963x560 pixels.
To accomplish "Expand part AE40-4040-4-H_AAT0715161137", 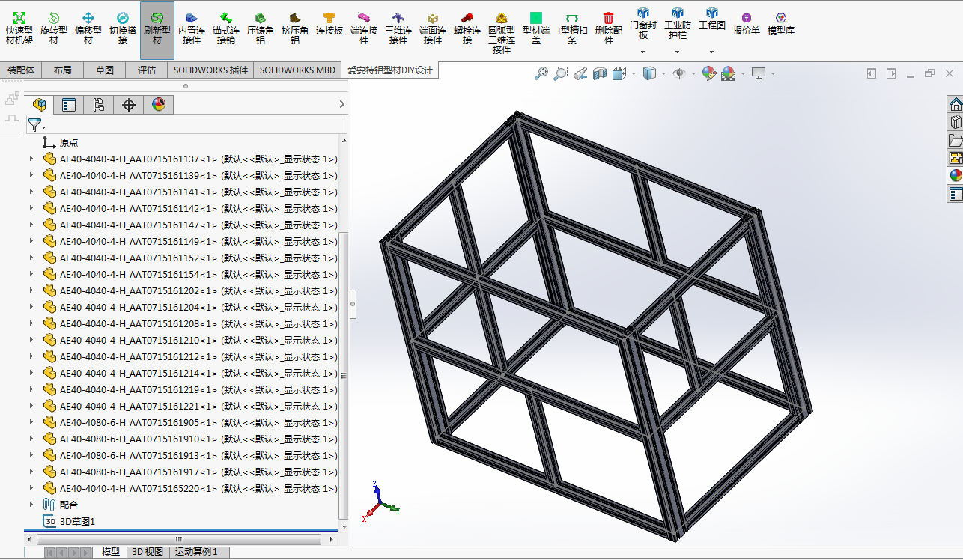I will 31,159.
